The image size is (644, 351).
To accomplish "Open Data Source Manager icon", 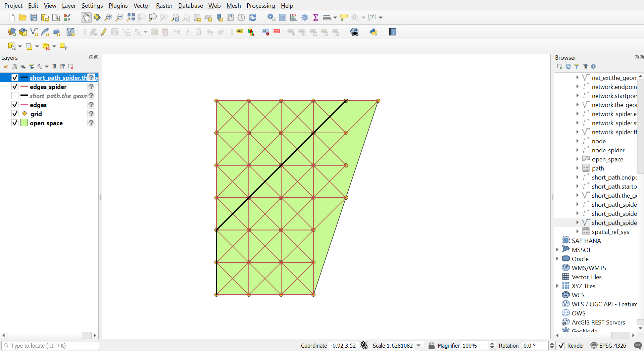I will (12, 32).
